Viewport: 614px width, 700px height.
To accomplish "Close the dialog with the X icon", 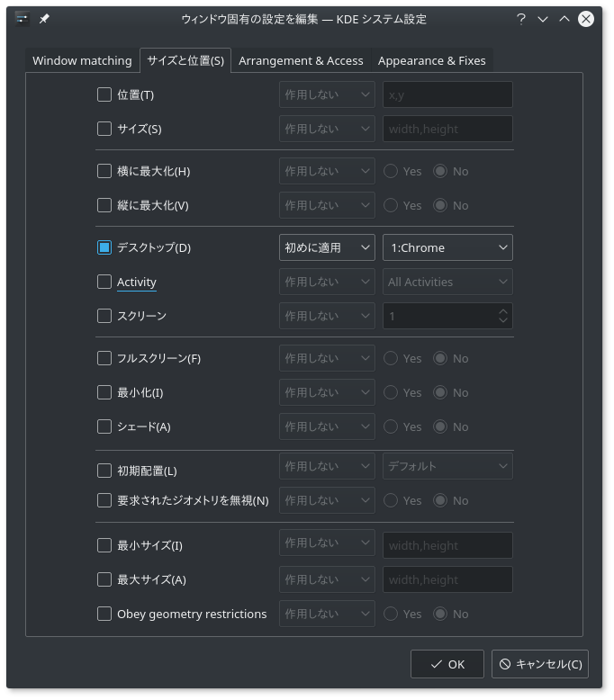I will tap(586, 19).
